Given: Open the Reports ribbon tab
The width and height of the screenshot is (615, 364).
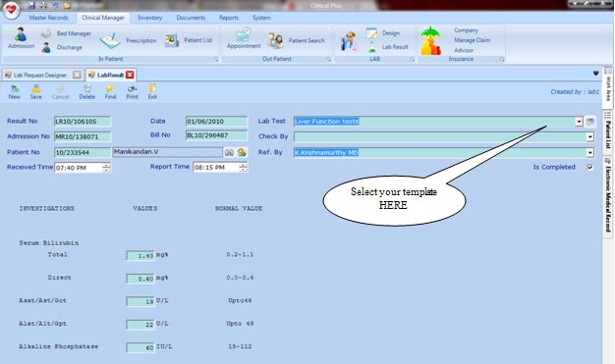Looking at the screenshot, I should [229, 18].
